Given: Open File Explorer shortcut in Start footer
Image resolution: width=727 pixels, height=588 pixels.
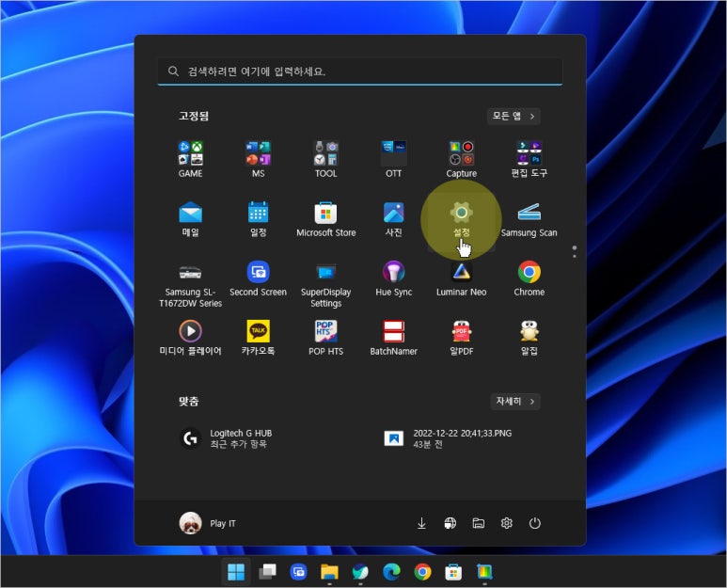Looking at the screenshot, I should 478,523.
